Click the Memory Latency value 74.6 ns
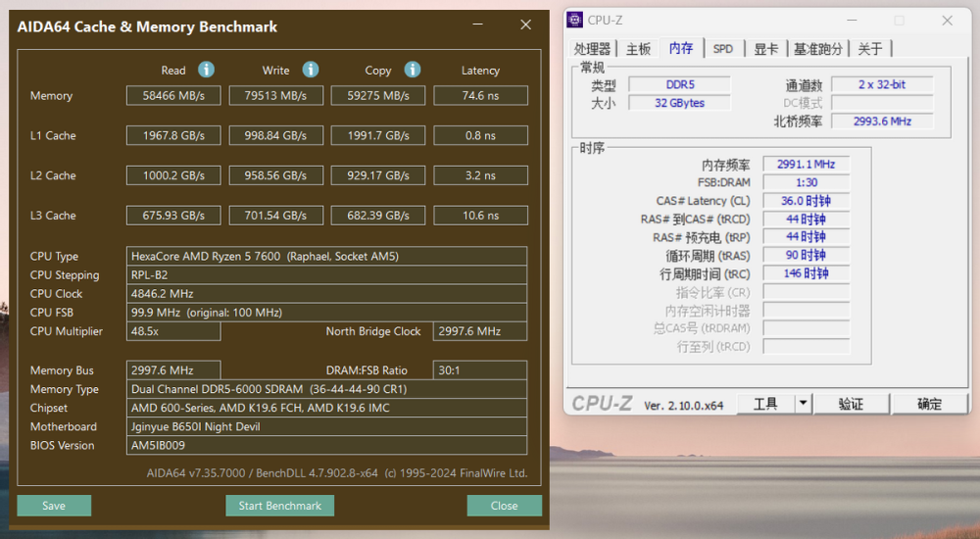Screen dimensions: 980x539 (x=480, y=96)
